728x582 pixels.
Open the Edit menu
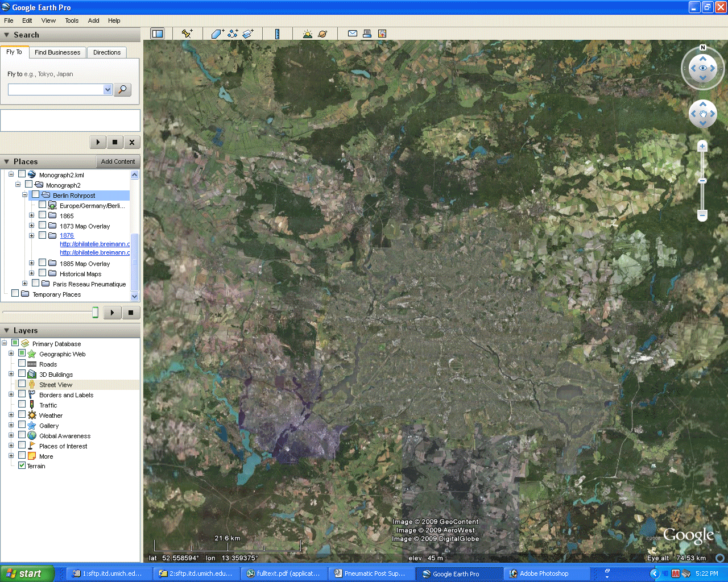pos(27,20)
